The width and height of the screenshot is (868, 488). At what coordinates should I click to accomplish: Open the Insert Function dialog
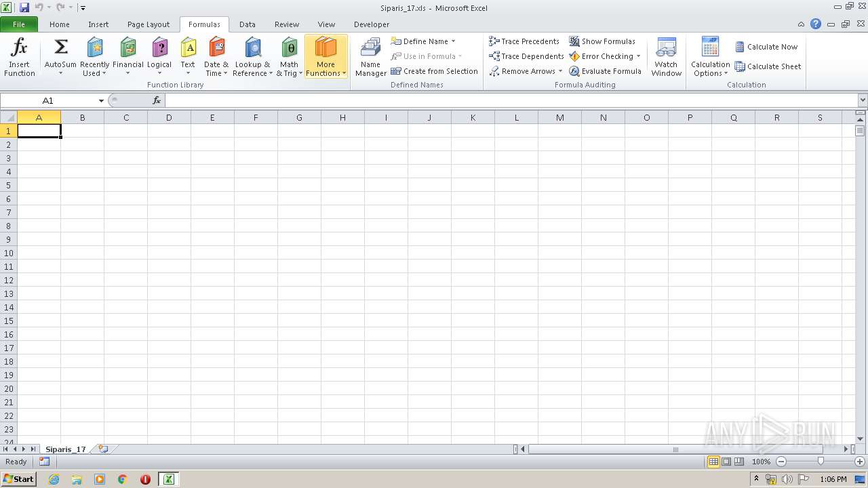coord(20,57)
